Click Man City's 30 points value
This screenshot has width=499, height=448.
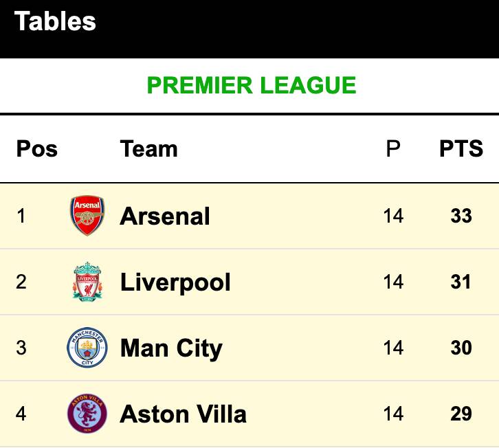coord(461,348)
